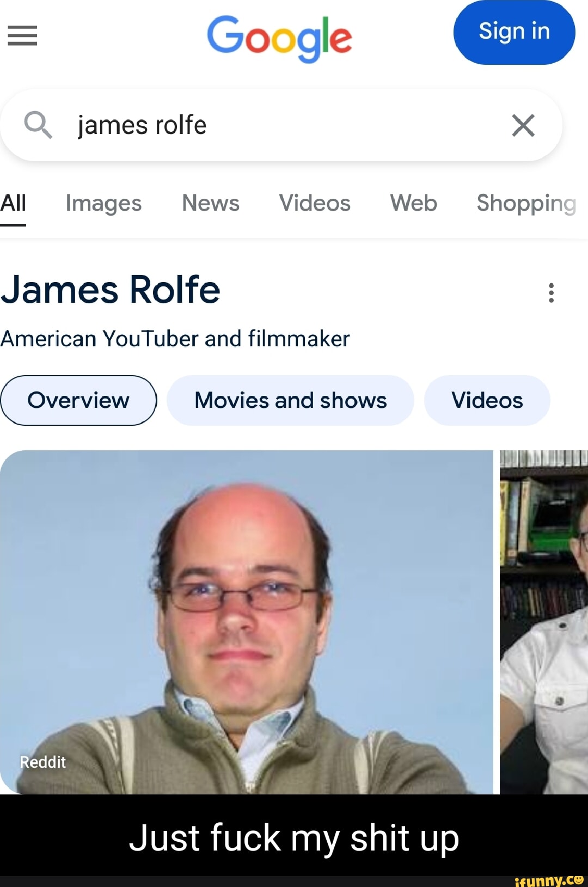Switch to the Images tab
This screenshot has height=887, width=588.
[x=103, y=204]
